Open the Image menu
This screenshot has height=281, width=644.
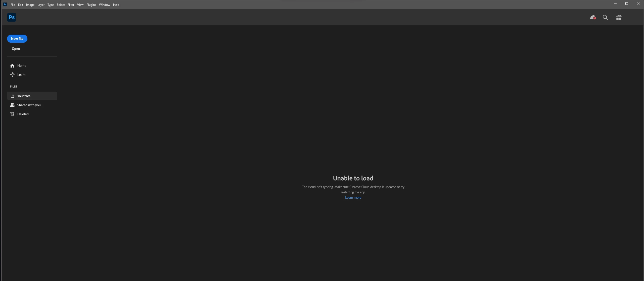tap(30, 5)
